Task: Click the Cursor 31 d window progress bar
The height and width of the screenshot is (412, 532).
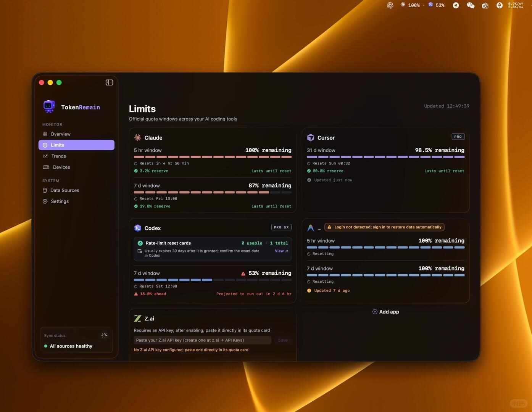Action: tap(385, 157)
